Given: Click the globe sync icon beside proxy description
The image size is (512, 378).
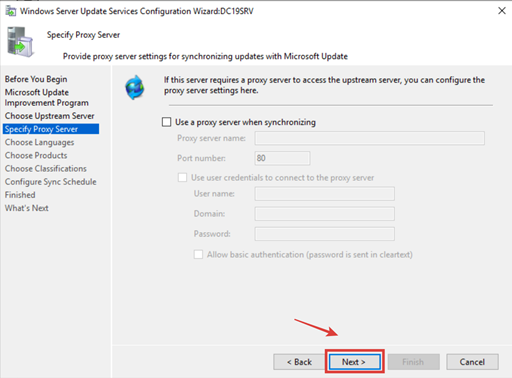Looking at the screenshot, I should (x=135, y=87).
